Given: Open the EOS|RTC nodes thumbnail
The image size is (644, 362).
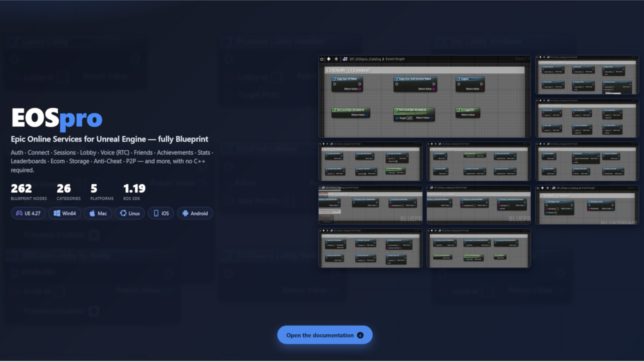Looking at the screenshot, I should point(370,162).
